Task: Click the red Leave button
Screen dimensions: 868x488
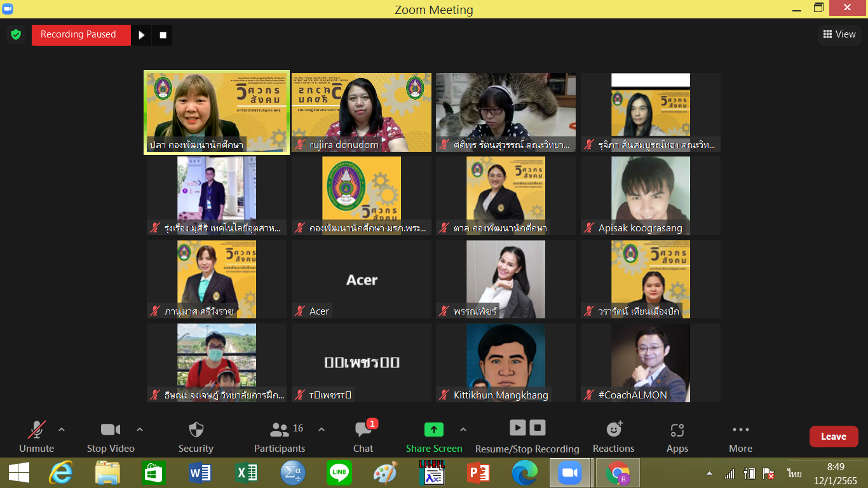Action: (x=833, y=437)
